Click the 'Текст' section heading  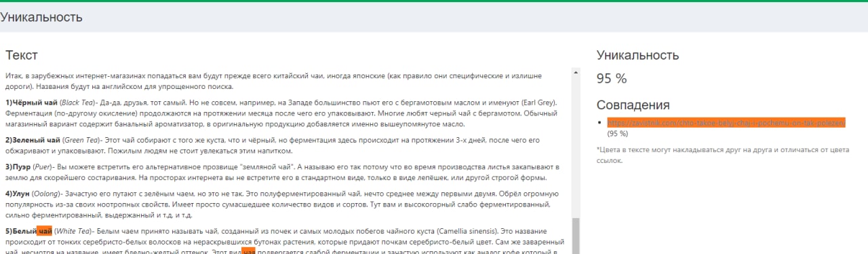(x=21, y=55)
